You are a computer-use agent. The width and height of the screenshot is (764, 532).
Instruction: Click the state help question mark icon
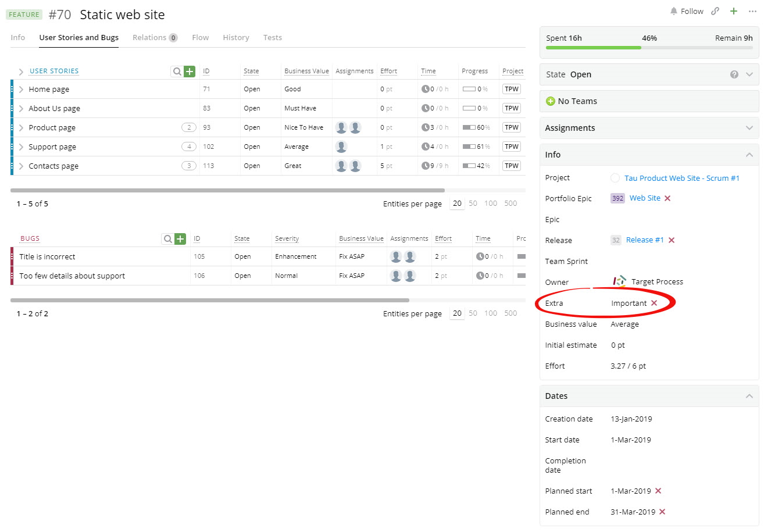[x=734, y=74]
